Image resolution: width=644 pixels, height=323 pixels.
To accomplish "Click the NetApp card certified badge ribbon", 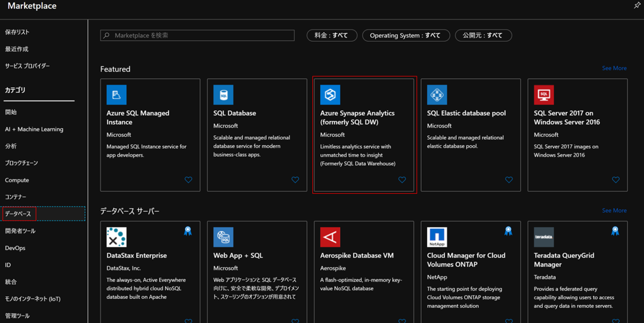I will coord(508,231).
